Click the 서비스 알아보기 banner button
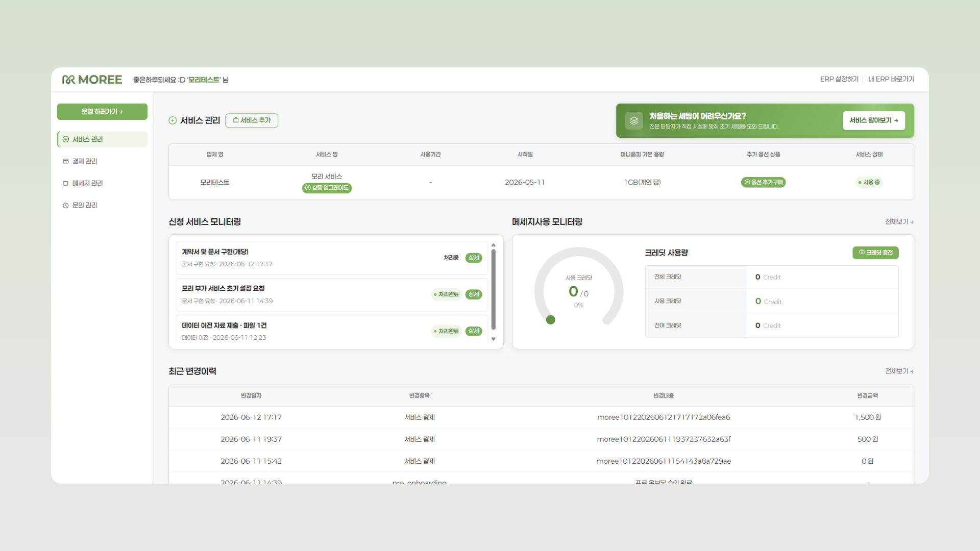 pos(874,120)
